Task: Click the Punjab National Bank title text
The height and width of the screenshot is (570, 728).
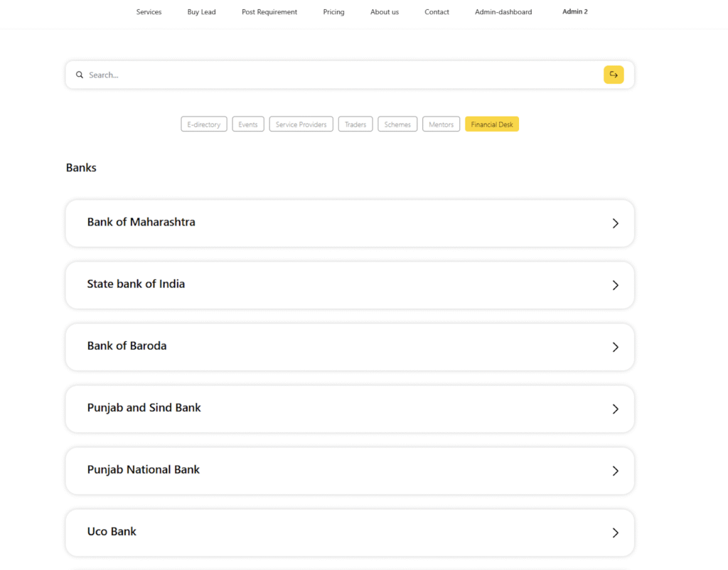Action: pos(144,469)
